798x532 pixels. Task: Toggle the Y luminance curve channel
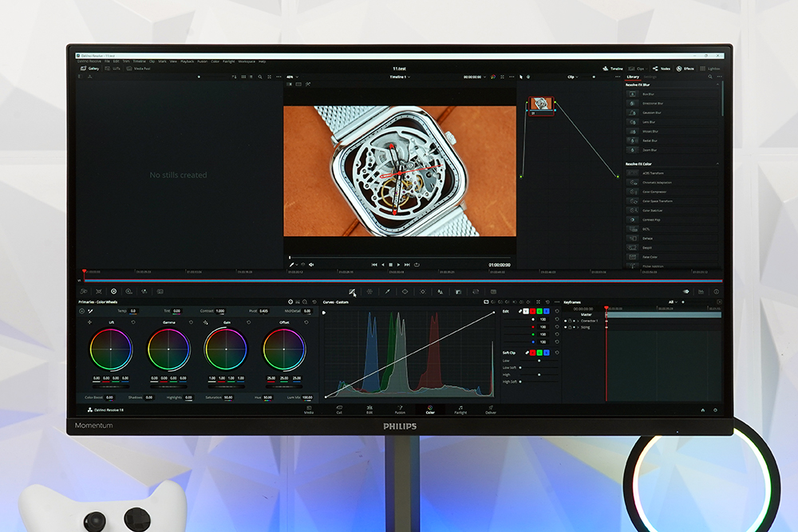526,311
